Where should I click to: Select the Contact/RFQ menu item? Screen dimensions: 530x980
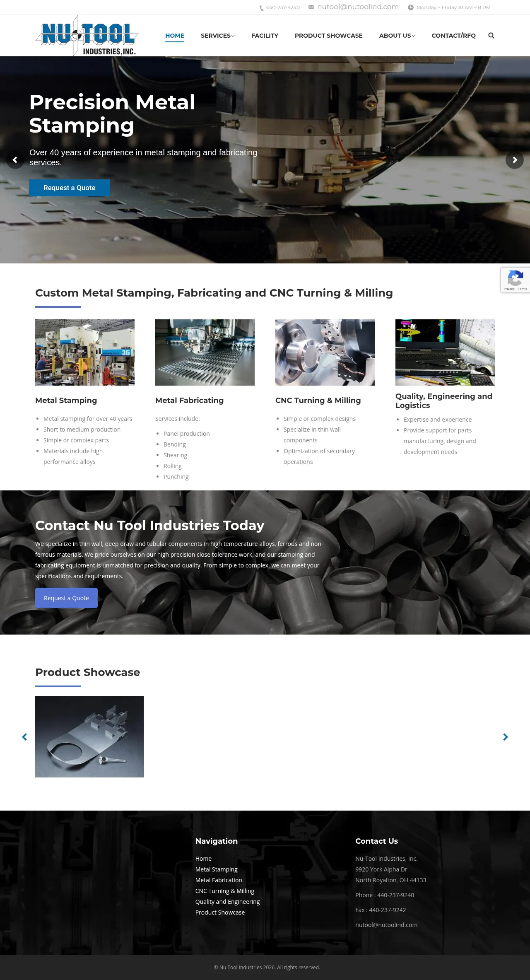point(453,36)
